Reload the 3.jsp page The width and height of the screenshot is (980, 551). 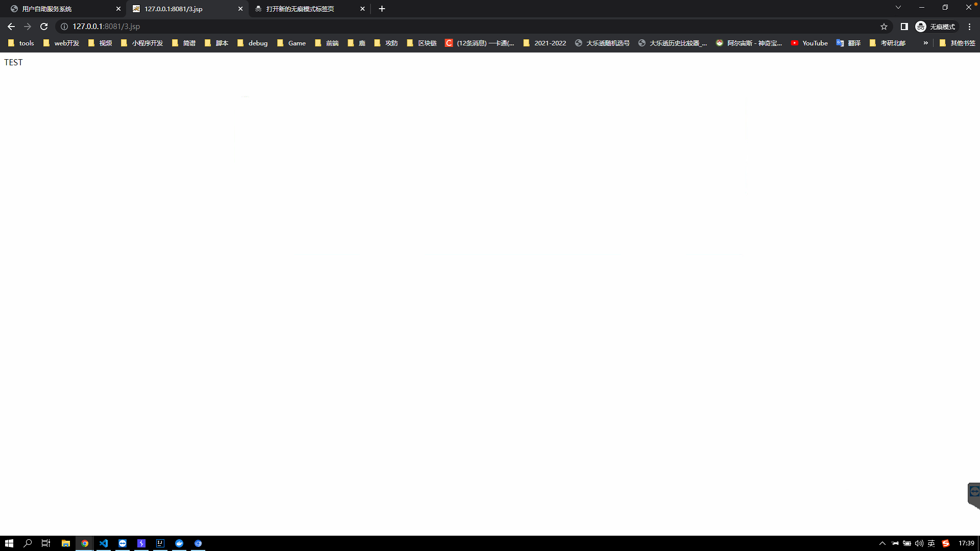click(44, 27)
